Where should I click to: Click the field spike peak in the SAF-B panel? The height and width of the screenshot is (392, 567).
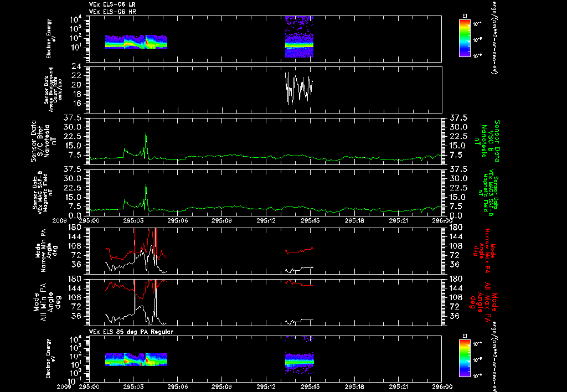(x=146, y=185)
